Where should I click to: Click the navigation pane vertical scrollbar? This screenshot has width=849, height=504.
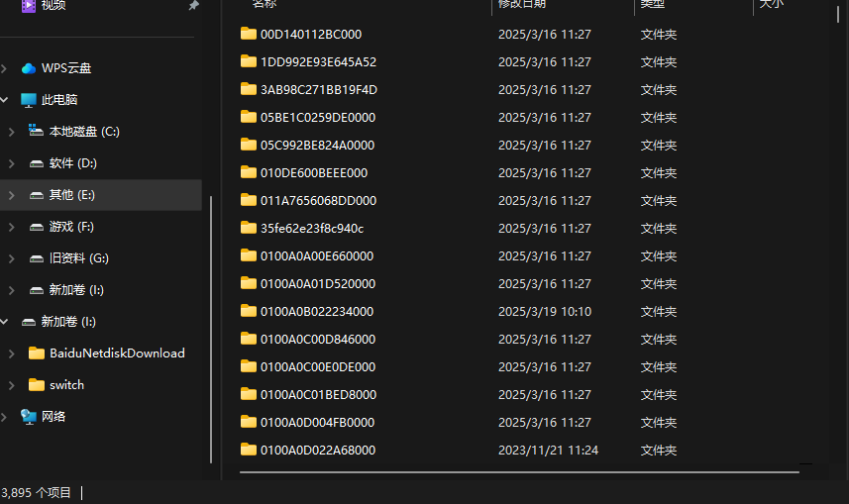(x=210, y=327)
